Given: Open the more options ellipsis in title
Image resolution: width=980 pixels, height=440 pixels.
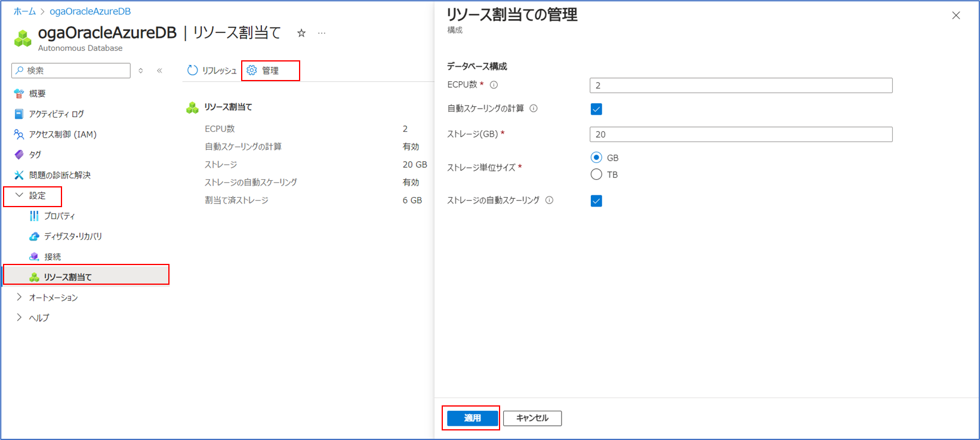Looking at the screenshot, I should coord(322,33).
